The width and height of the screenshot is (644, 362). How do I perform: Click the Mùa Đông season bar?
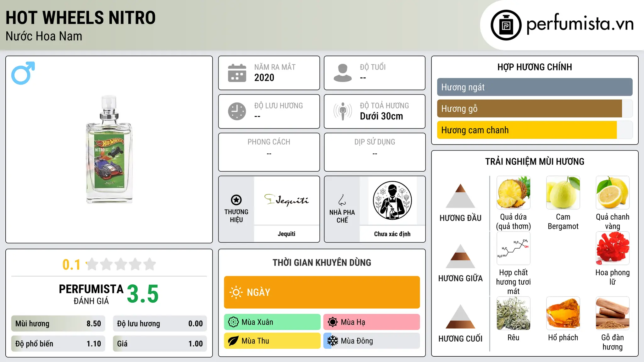tap(372, 341)
